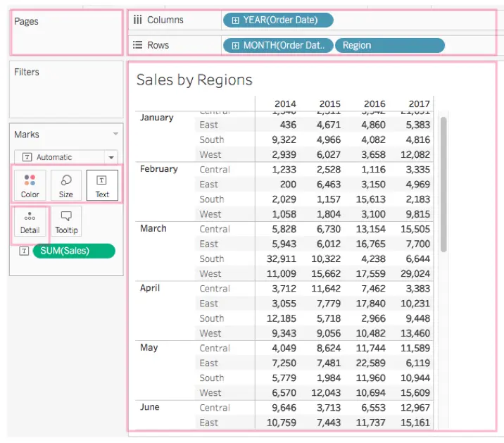The width and height of the screenshot is (504, 443).
Task: Click the 436 sales value
Action: pyautogui.click(x=288, y=125)
